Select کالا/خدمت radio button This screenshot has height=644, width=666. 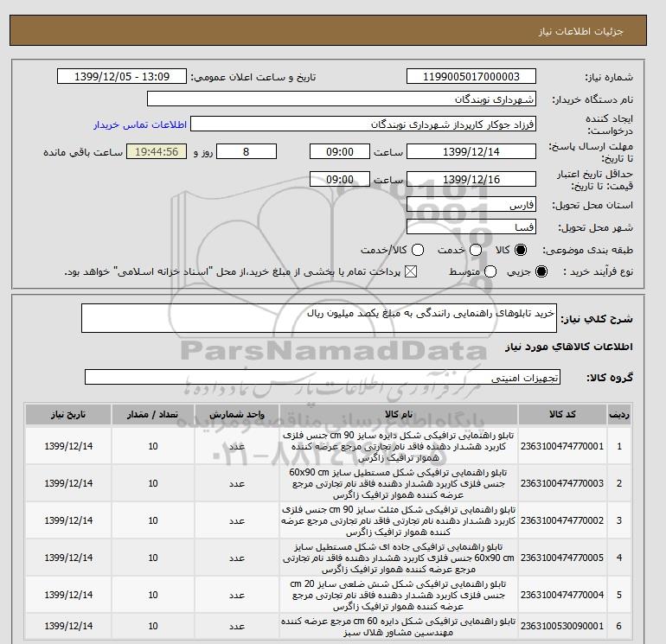(x=418, y=250)
